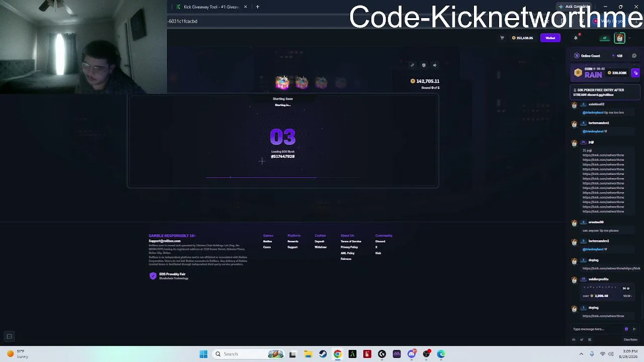Open Rewards link in footer
This screenshot has height=362, width=644.
[x=293, y=241]
